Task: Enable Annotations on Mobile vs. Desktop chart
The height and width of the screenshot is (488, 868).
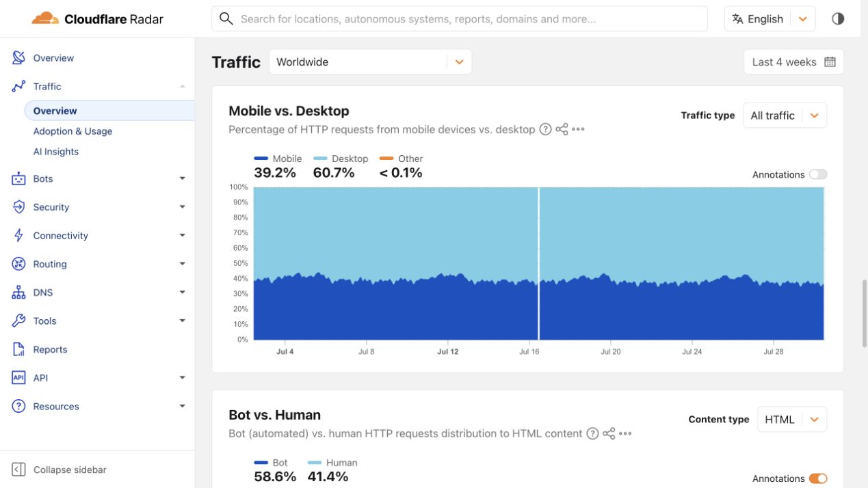Action: click(x=818, y=174)
